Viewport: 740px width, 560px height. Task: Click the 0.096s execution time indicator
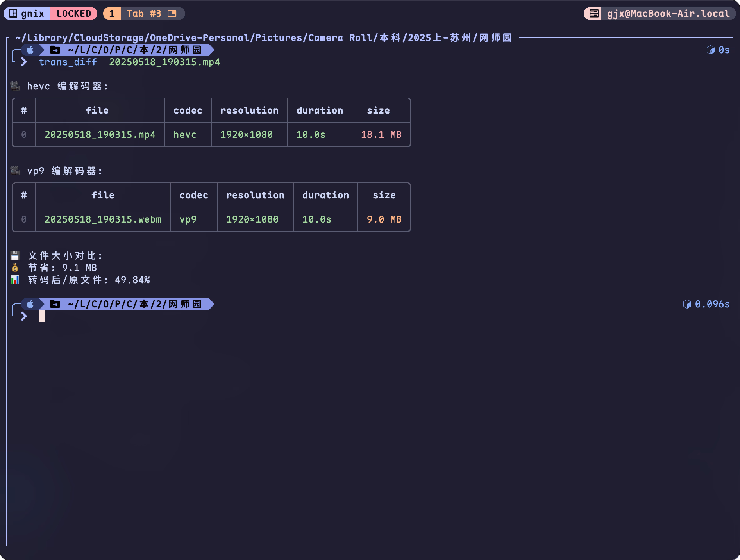click(711, 304)
